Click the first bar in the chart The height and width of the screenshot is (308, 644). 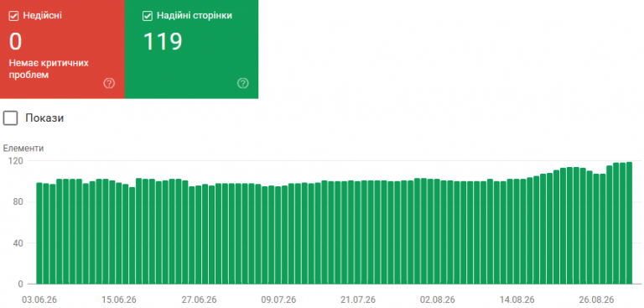point(39,233)
